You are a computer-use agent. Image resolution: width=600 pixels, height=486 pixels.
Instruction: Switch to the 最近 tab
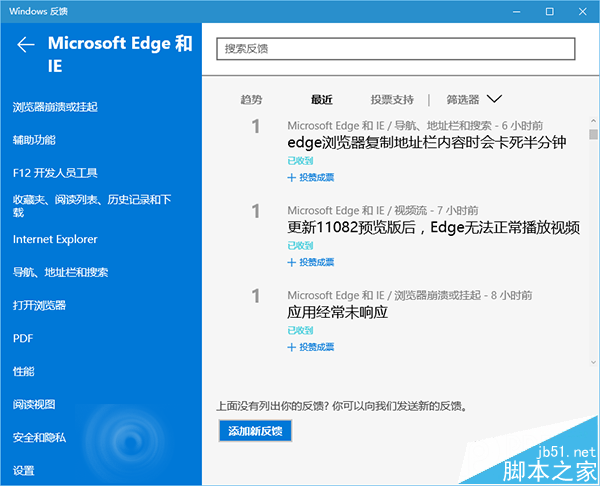321,99
